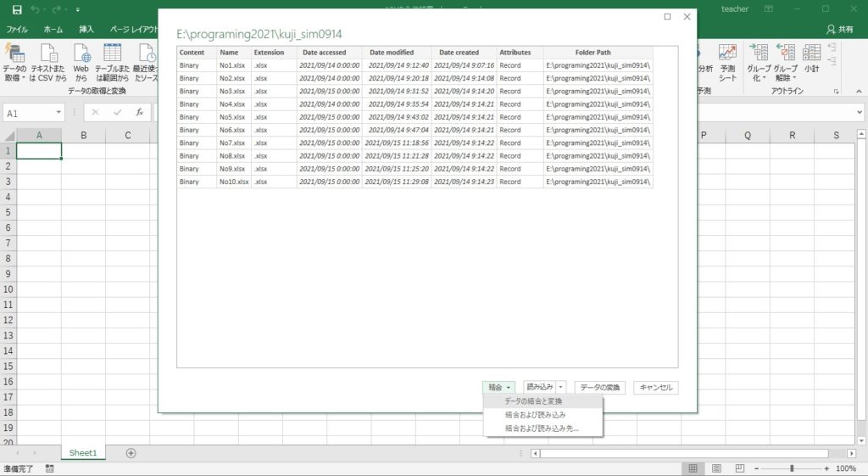Screen dimensions: 868x476
Task: Click the グループ化 group icon
Action: (758, 62)
